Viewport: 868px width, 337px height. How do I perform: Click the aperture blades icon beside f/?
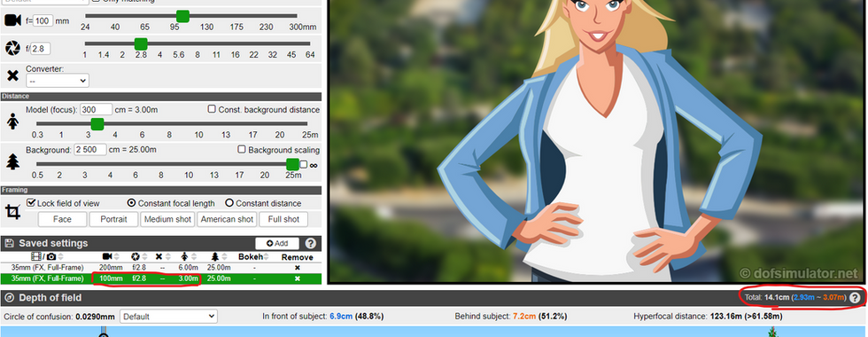click(12, 48)
